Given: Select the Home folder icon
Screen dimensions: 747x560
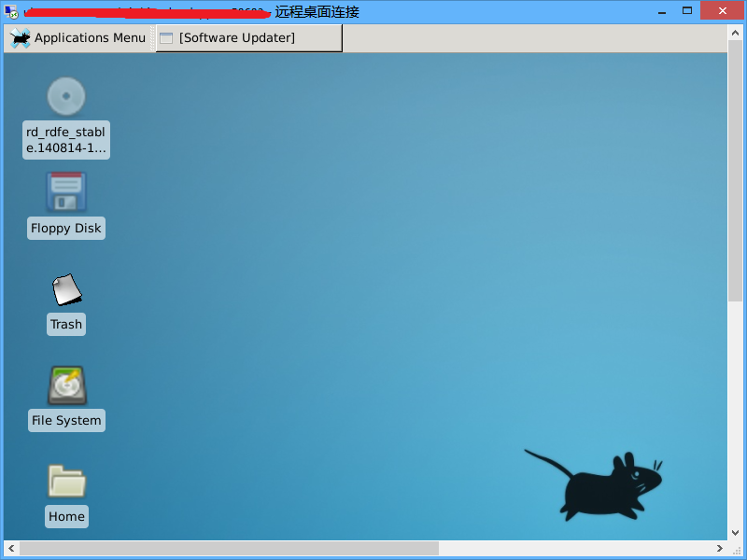Looking at the screenshot, I should click(66, 482).
